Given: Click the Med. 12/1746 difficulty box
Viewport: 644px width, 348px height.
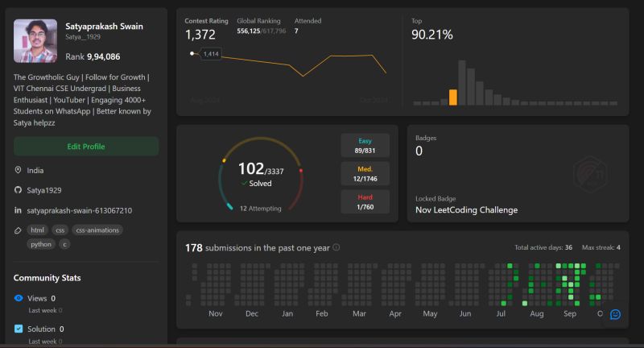Looking at the screenshot, I should pos(365,174).
